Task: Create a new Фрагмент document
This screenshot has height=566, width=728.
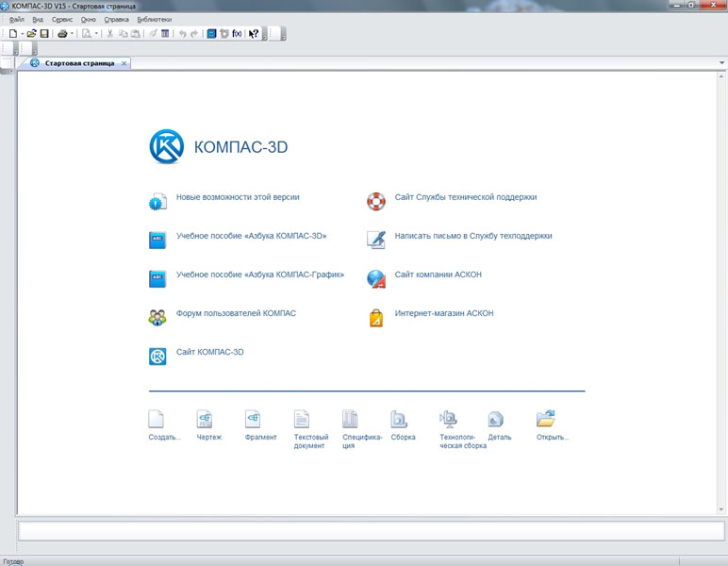Action: pyautogui.click(x=253, y=419)
